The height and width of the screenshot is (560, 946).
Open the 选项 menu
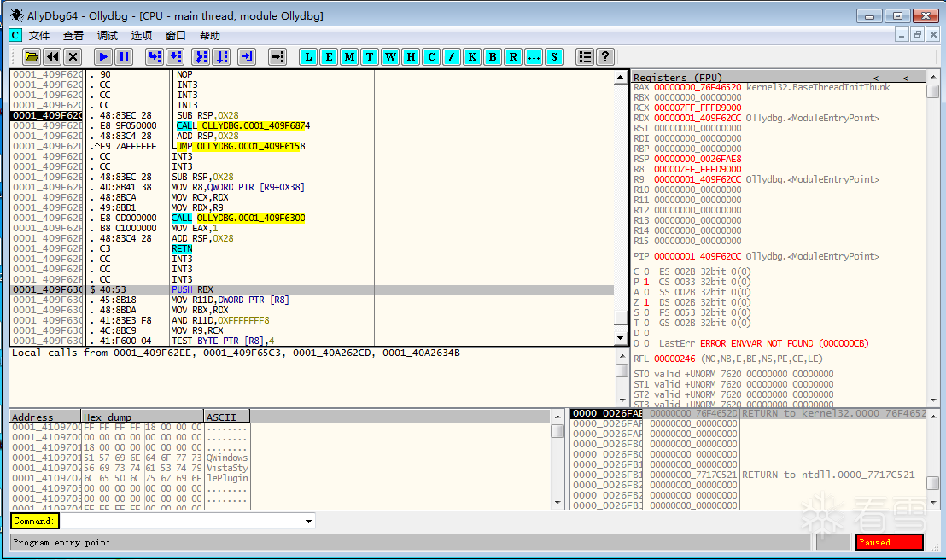click(x=142, y=35)
